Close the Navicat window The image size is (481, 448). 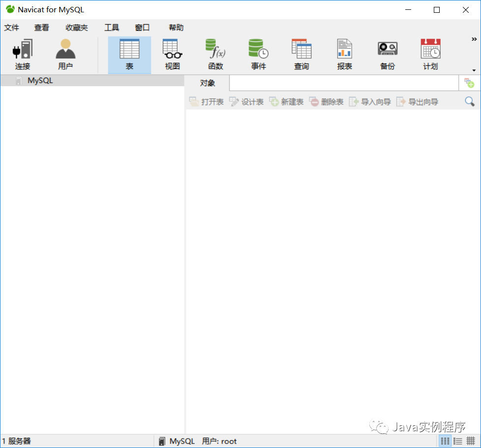[465, 10]
